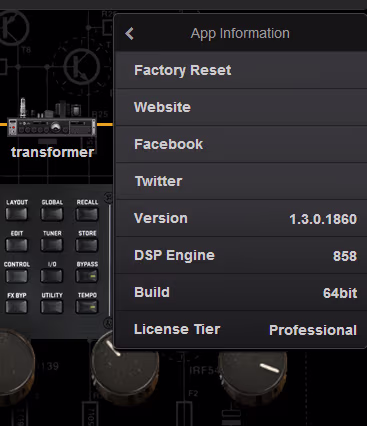Push the STORE button
The image size is (367, 426).
tap(87, 245)
